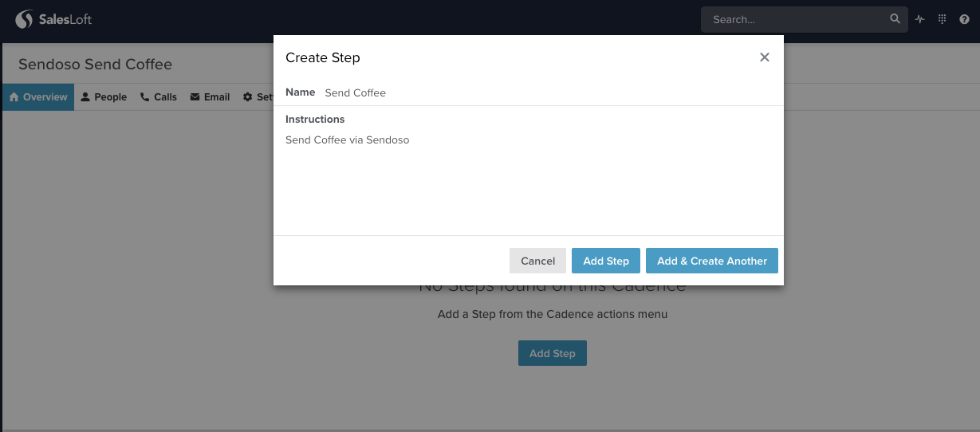Click the magnifying glass search icon
Screen dimensions: 980x432
895,19
